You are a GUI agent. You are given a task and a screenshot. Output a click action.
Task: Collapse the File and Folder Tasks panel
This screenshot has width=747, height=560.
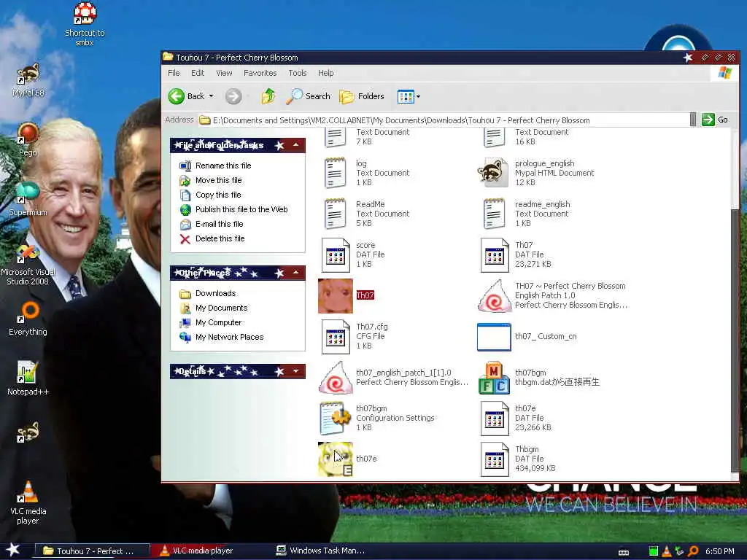point(296,145)
